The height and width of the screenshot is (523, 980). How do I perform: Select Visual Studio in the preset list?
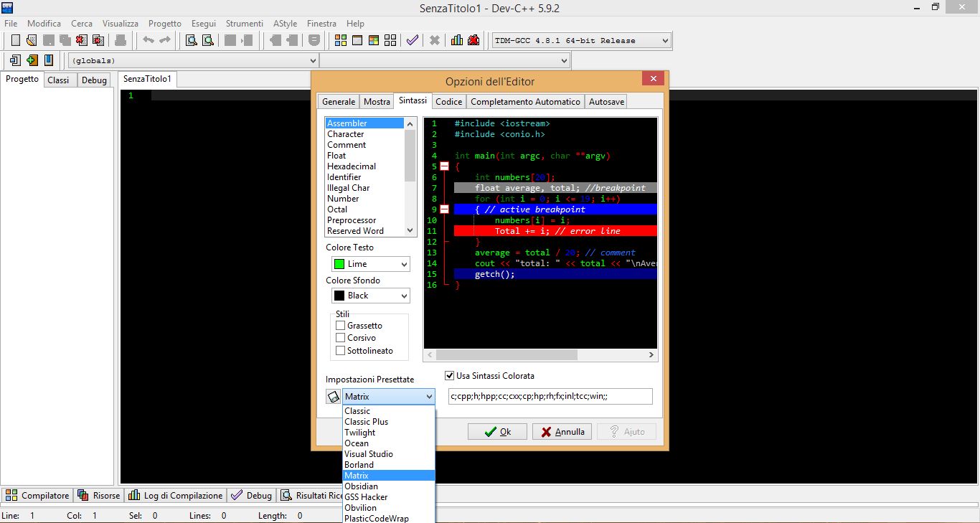(x=389, y=454)
